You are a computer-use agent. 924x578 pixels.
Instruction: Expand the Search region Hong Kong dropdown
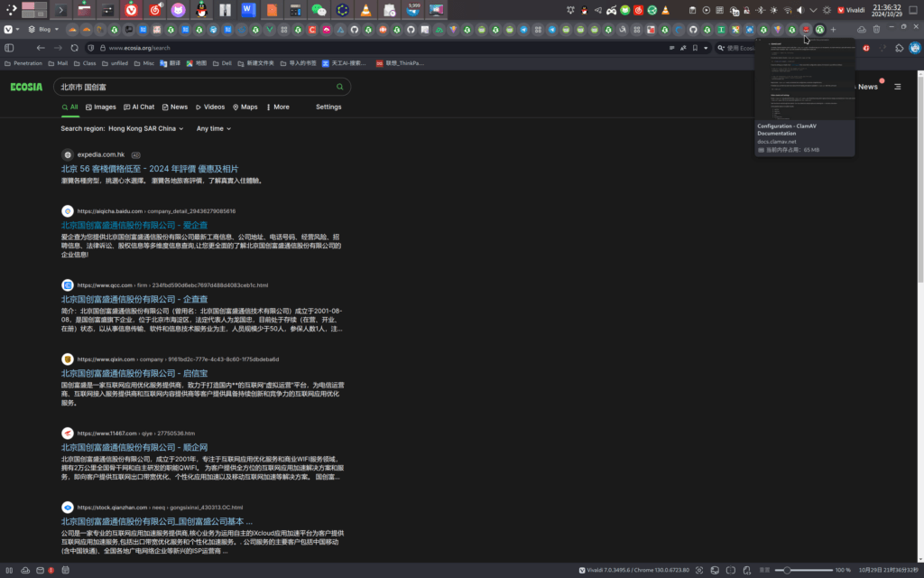145,128
